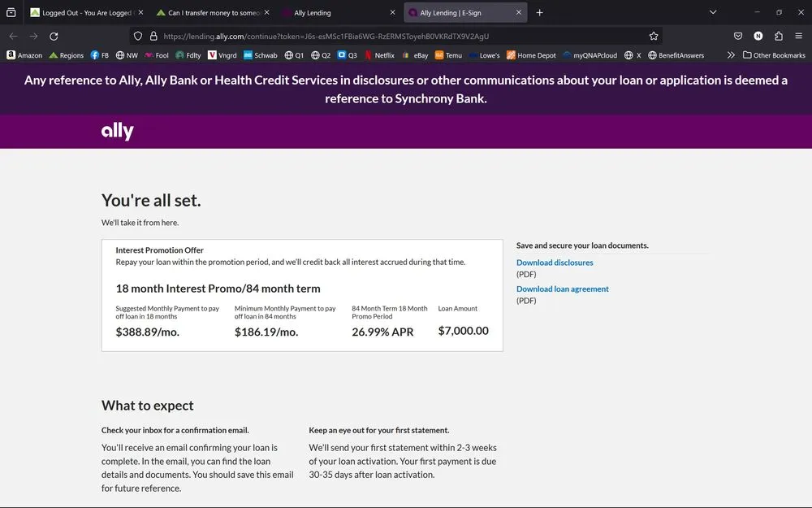Download the loan agreement PDF
The image size is (812, 508).
[x=562, y=289]
